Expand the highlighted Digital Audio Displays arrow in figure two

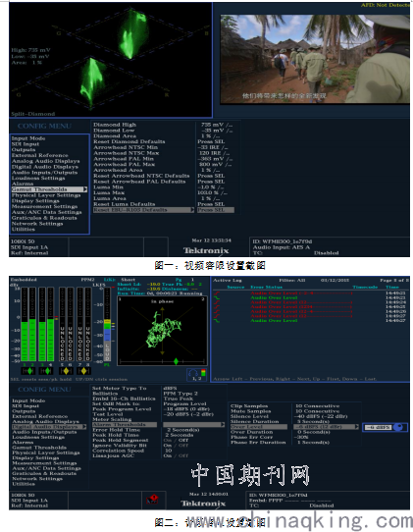[84, 426]
